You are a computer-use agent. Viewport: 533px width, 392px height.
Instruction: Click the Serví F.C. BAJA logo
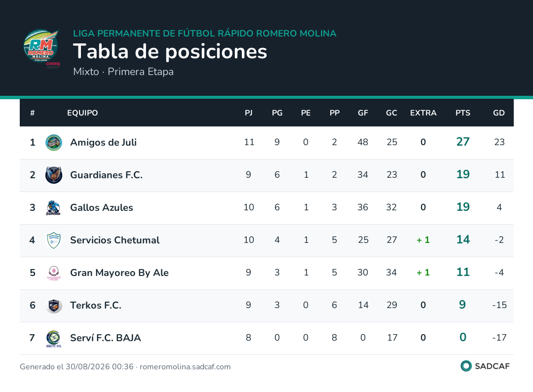pos(54,338)
